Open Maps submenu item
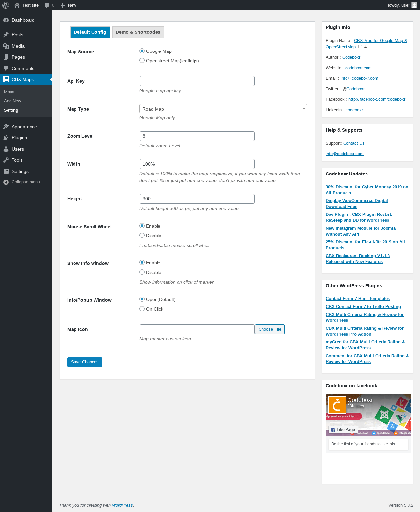420x512 pixels. point(9,92)
